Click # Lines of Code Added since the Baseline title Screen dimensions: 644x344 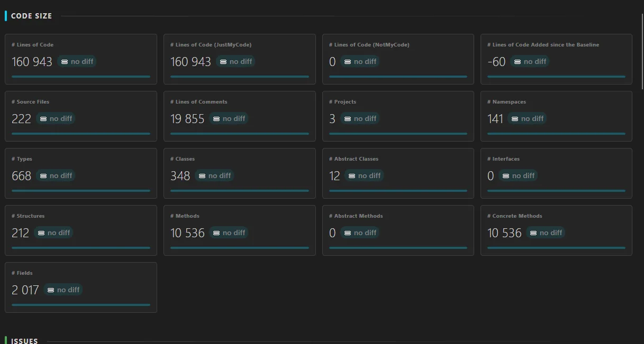click(543, 45)
